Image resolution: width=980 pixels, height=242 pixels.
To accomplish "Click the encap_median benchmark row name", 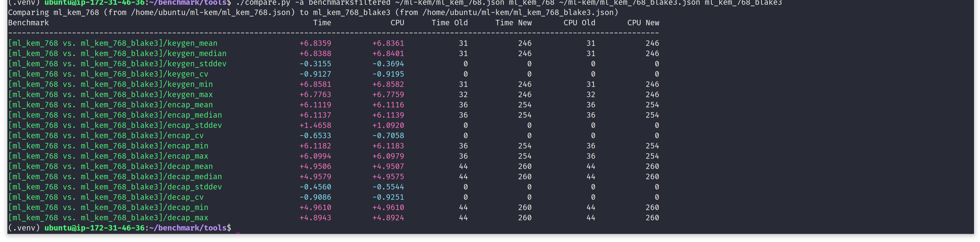I will [115, 115].
